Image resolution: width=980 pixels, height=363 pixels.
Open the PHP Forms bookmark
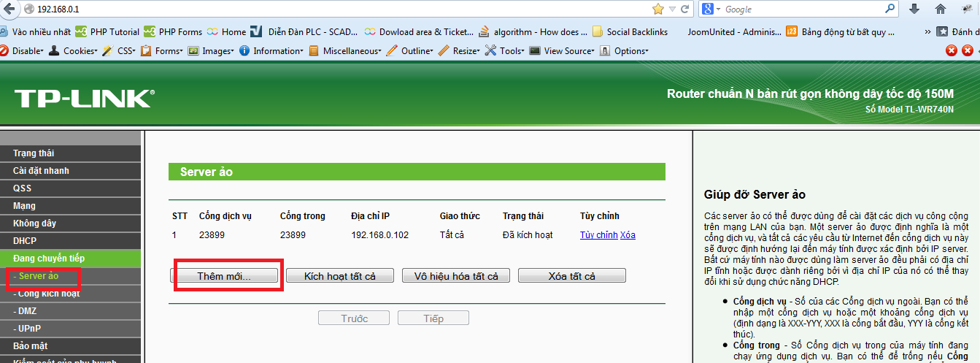173,32
